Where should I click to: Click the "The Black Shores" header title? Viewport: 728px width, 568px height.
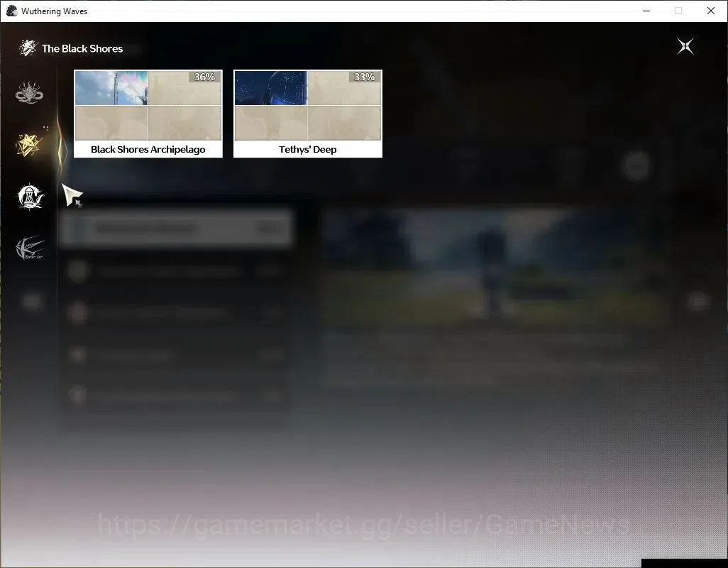click(x=82, y=49)
